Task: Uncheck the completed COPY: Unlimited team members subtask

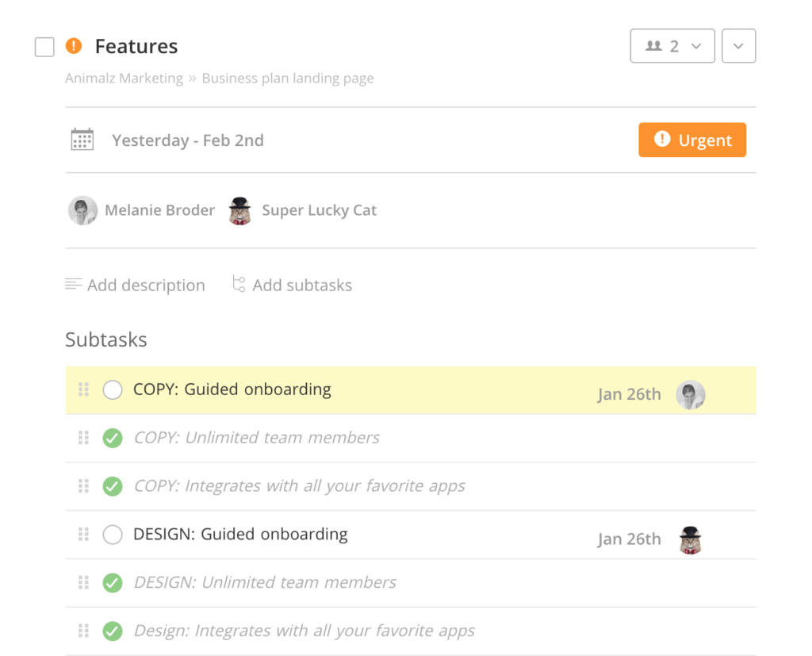Action: [112, 438]
